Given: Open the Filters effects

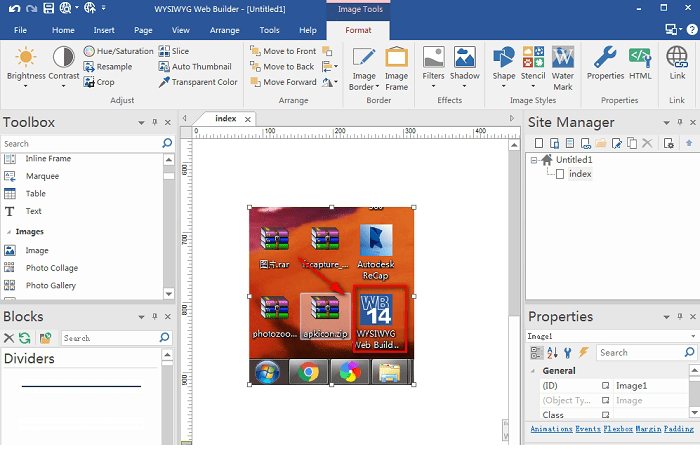Looking at the screenshot, I should click(x=433, y=66).
